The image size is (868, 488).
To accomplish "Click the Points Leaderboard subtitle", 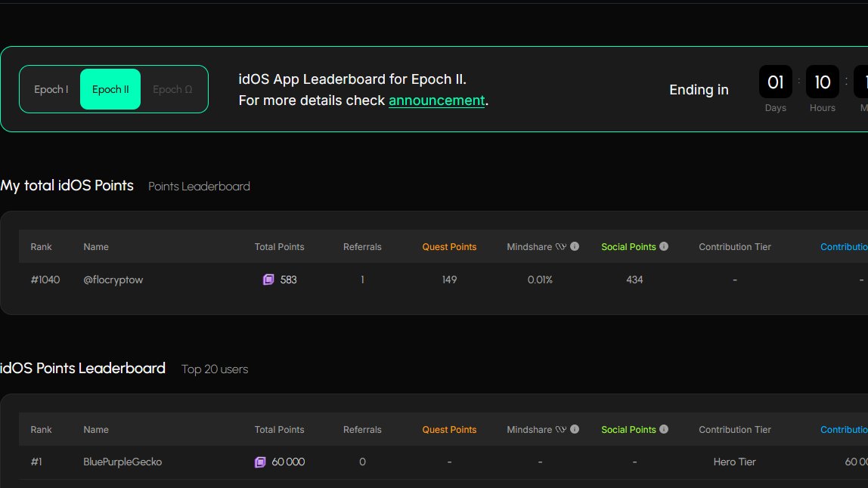I will pyautogui.click(x=199, y=187).
